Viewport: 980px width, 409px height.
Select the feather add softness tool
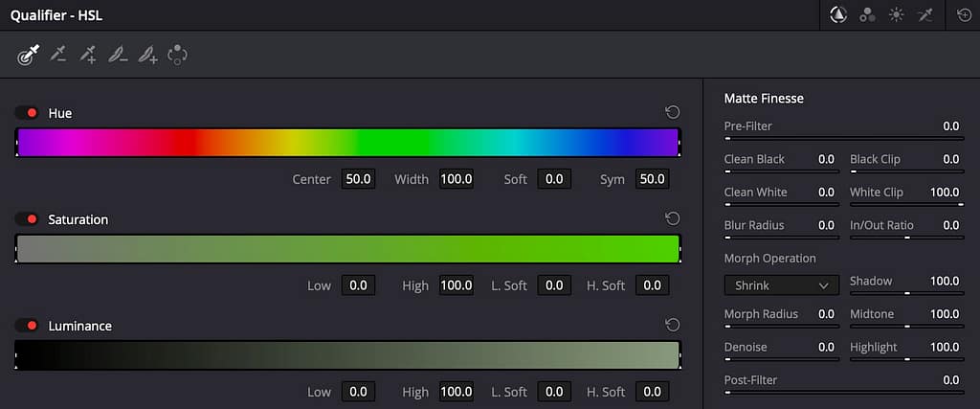148,55
